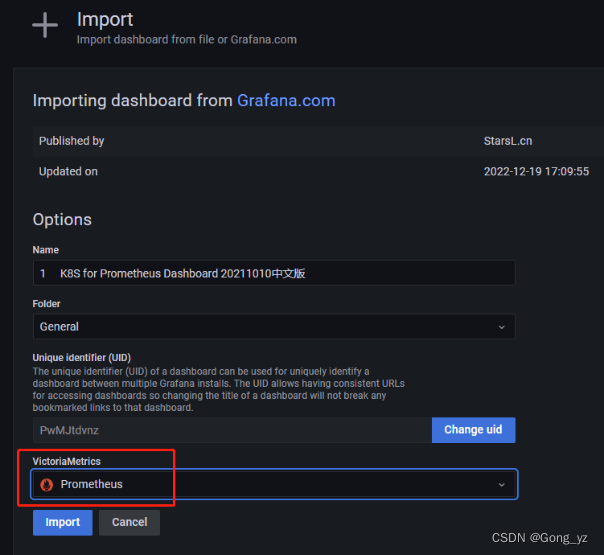Click the Options heading
604x555 pixels.
(62, 220)
